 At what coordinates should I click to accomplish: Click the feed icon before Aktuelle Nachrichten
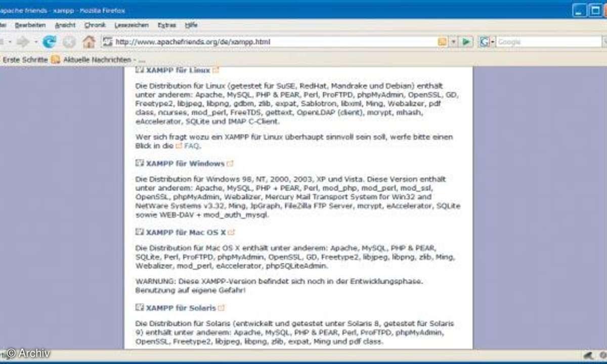coord(55,60)
